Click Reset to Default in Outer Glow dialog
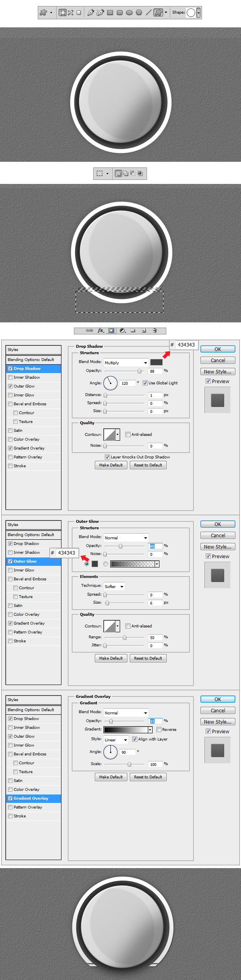 (x=148, y=658)
